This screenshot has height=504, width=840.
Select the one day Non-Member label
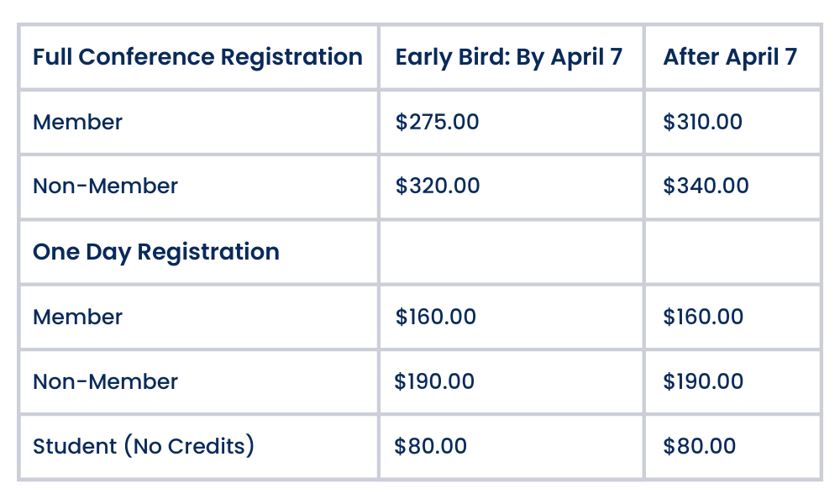[105, 382]
